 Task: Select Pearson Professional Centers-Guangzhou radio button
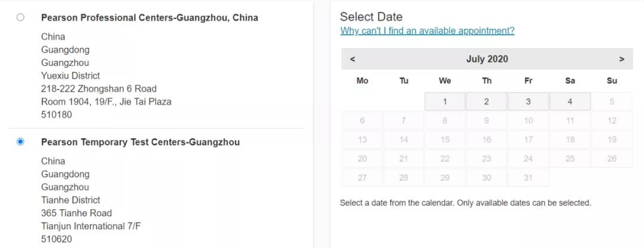[x=21, y=17]
